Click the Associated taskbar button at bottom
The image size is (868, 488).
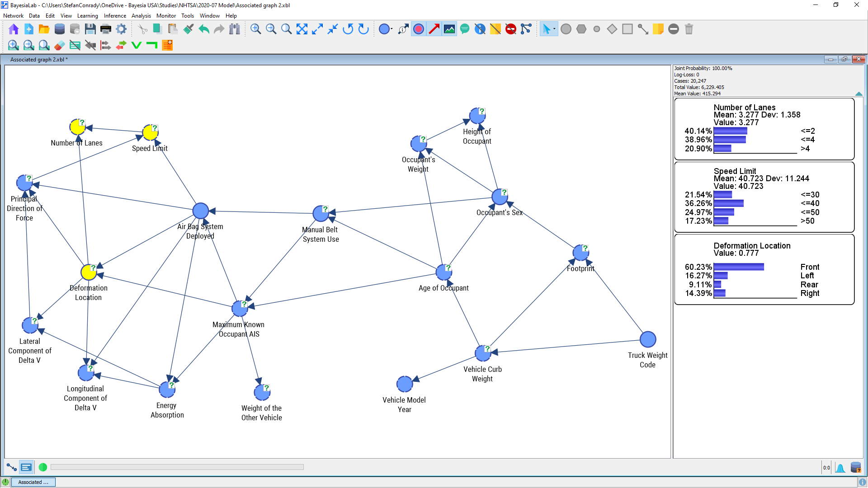(x=33, y=482)
